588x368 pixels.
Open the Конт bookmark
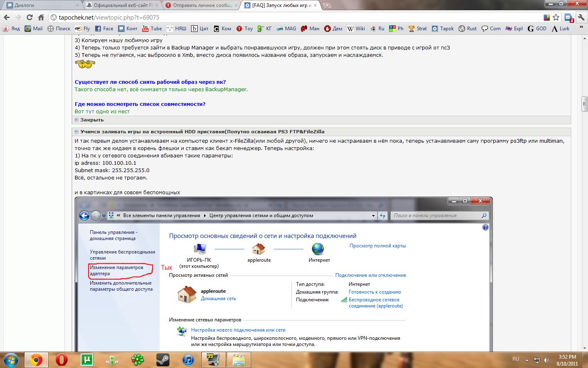click(128, 29)
